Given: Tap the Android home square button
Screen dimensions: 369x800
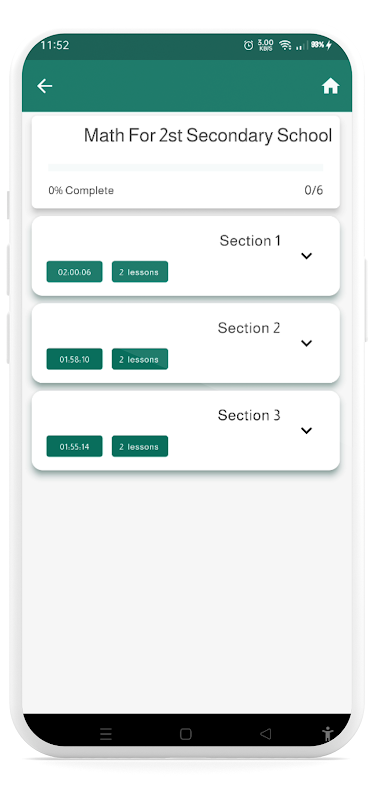Looking at the screenshot, I should coord(186,734).
